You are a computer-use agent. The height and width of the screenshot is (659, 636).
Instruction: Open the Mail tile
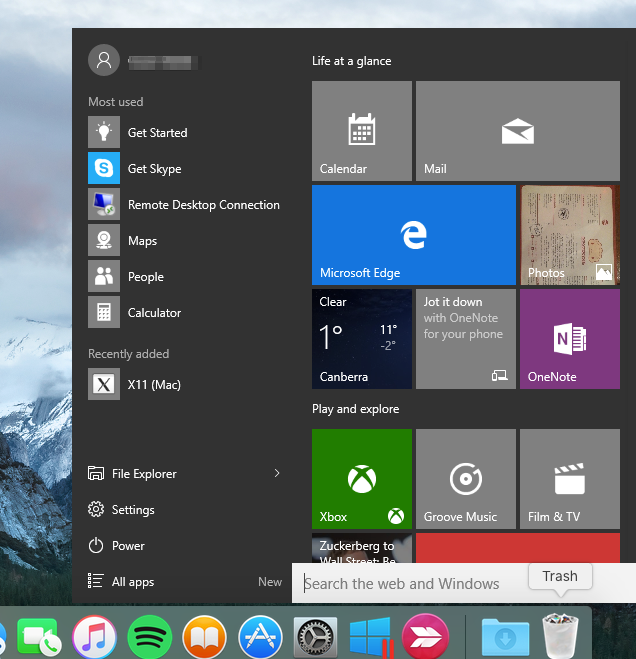[x=518, y=131]
